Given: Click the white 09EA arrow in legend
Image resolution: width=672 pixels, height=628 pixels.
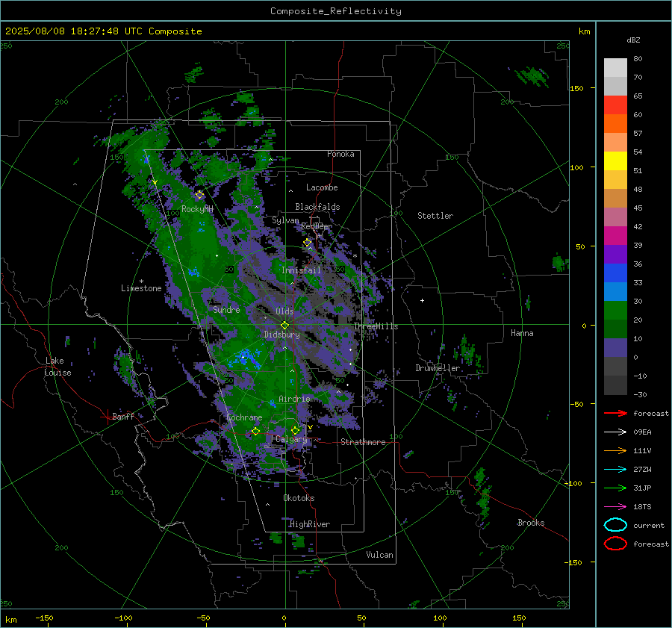Looking at the screenshot, I should click(615, 432).
